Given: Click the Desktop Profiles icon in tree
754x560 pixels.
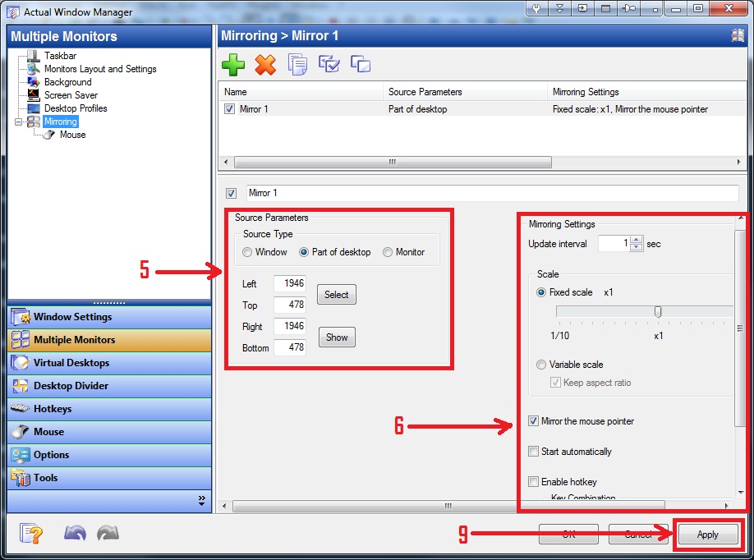Looking at the screenshot, I should click(33, 108).
